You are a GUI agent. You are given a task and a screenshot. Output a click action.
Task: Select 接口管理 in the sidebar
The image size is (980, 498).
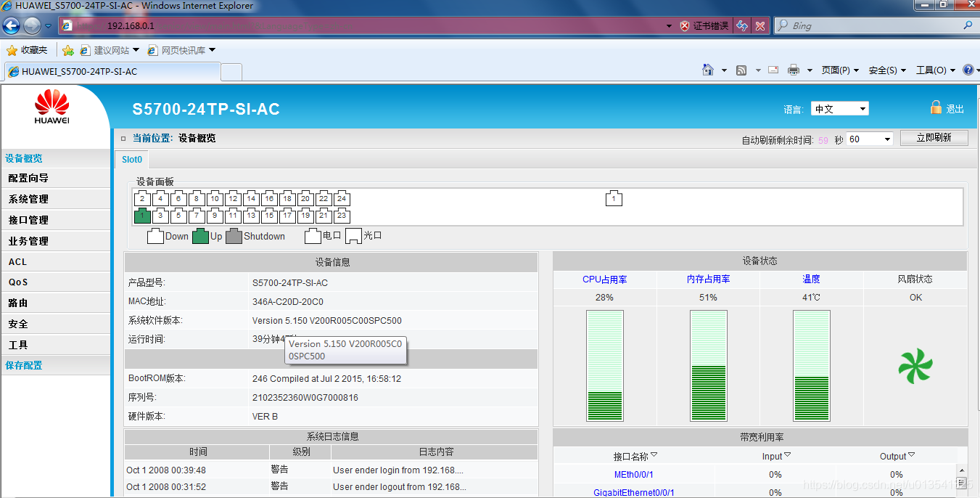click(x=56, y=220)
